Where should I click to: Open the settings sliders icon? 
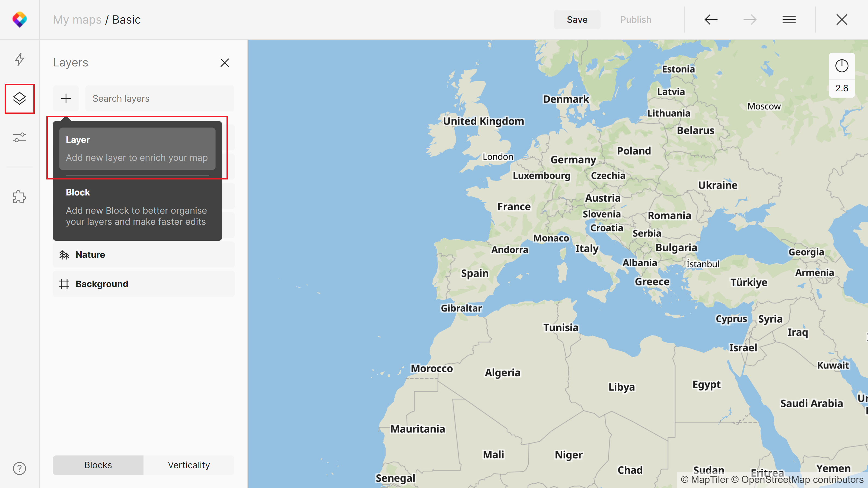(x=20, y=137)
